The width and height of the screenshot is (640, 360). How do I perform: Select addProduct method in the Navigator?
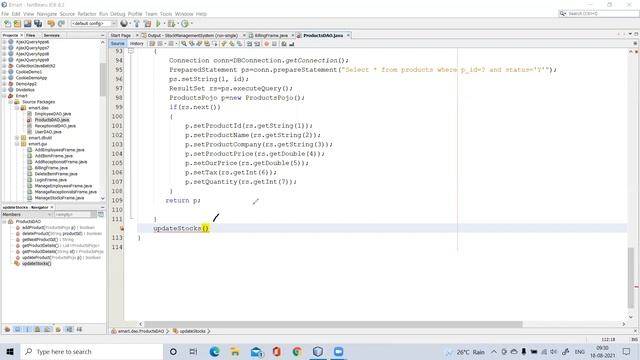pos(58,228)
